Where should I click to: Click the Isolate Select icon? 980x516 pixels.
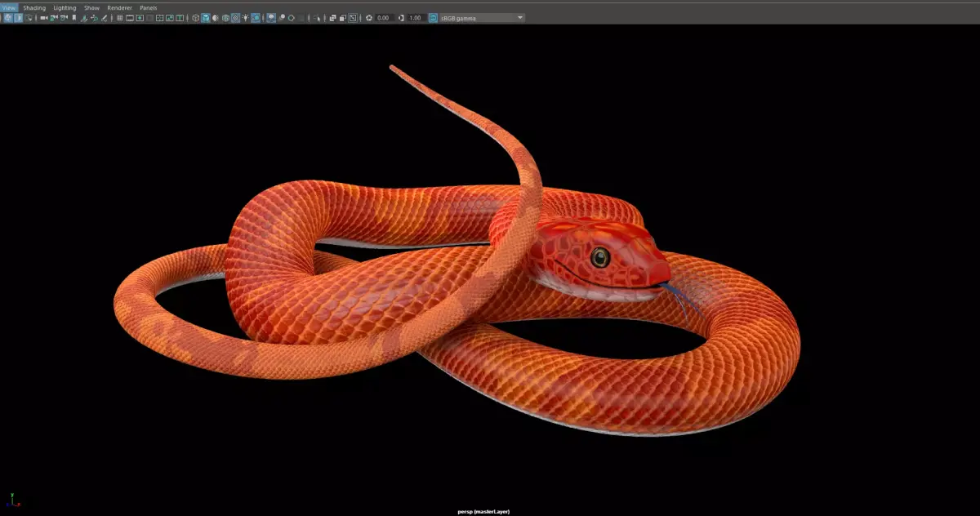[316, 18]
